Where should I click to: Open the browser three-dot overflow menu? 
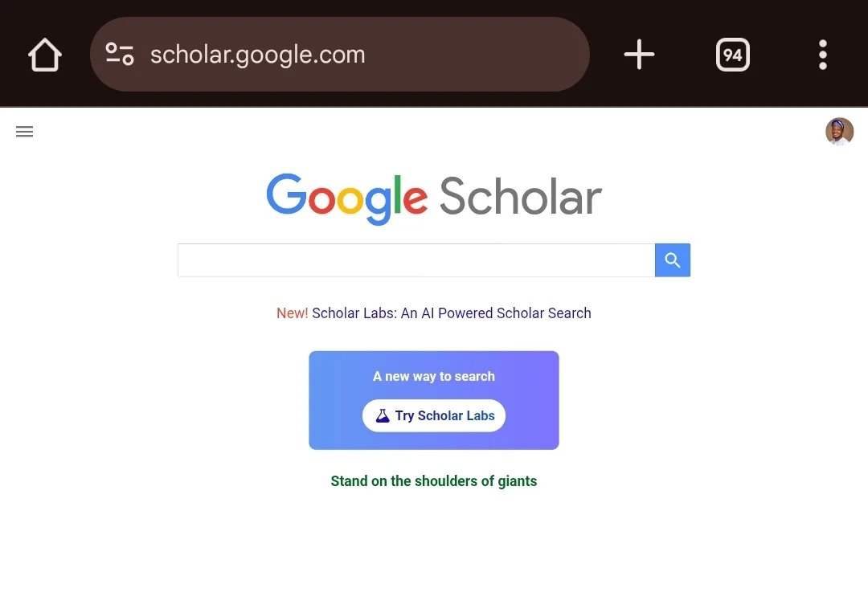822,55
